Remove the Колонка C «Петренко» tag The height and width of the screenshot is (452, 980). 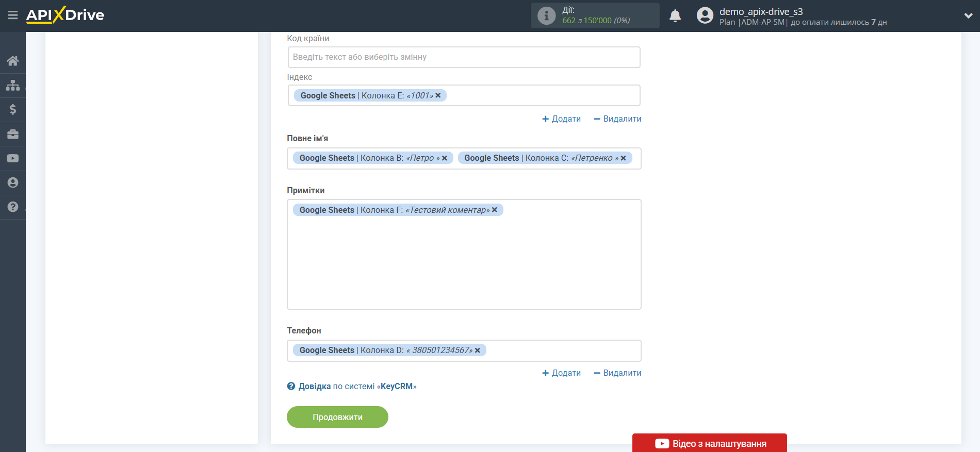(x=623, y=158)
